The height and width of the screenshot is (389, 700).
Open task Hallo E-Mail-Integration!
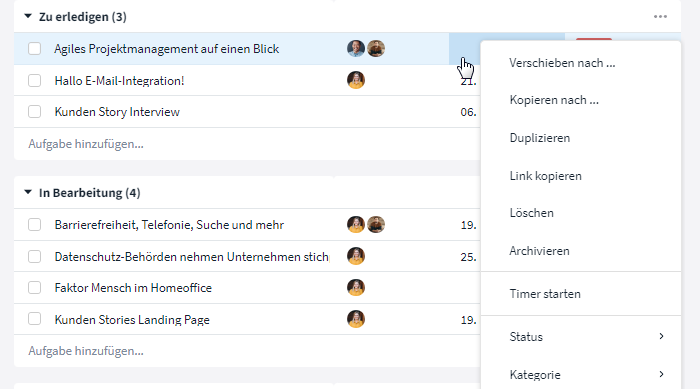pos(119,81)
